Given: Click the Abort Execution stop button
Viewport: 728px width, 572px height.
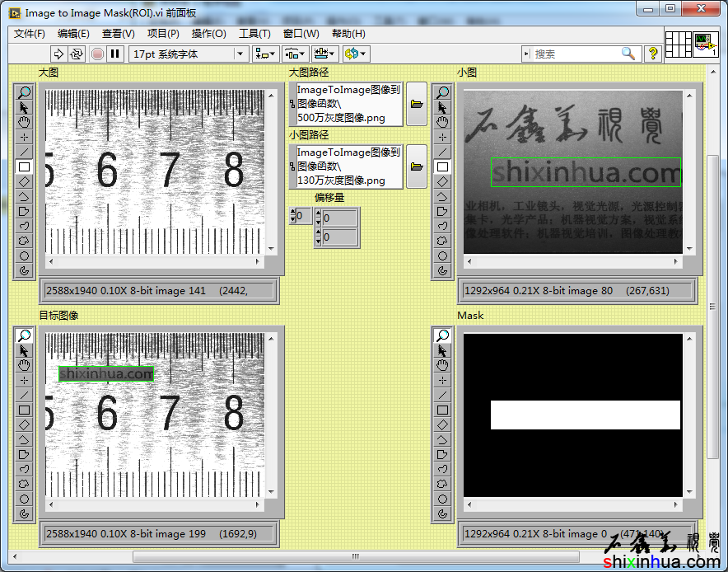Looking at the screenshot, I should (97, 54).
